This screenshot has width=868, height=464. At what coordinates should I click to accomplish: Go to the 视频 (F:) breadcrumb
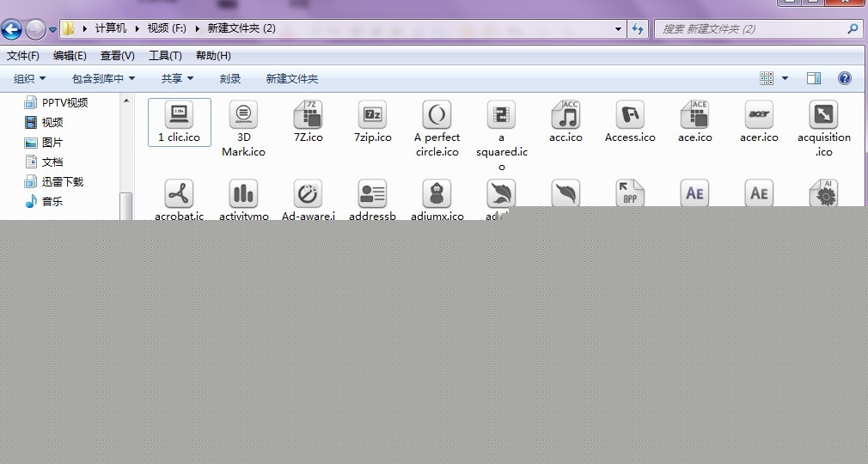point(167,28)
